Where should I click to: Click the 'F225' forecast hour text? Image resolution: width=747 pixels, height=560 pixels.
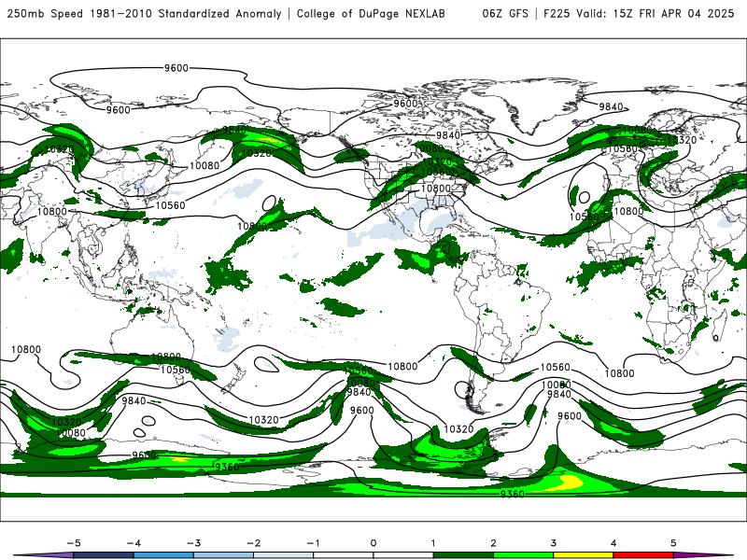coord(557,13)
